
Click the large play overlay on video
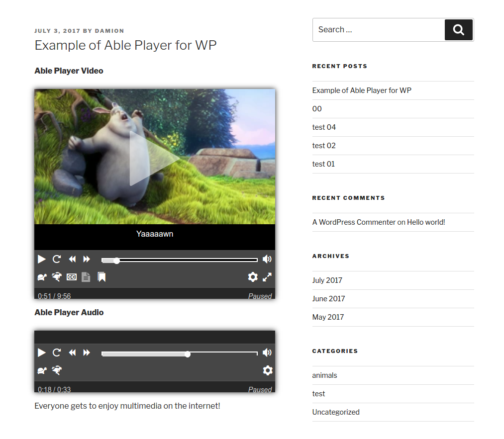pos(155,158)
